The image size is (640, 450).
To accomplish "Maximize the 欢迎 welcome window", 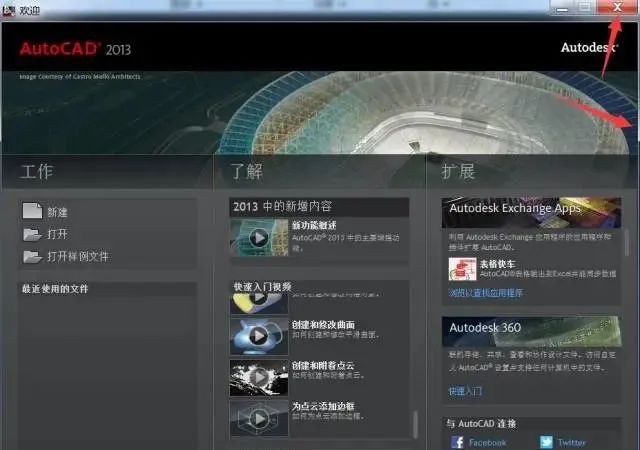I will 585,7.
